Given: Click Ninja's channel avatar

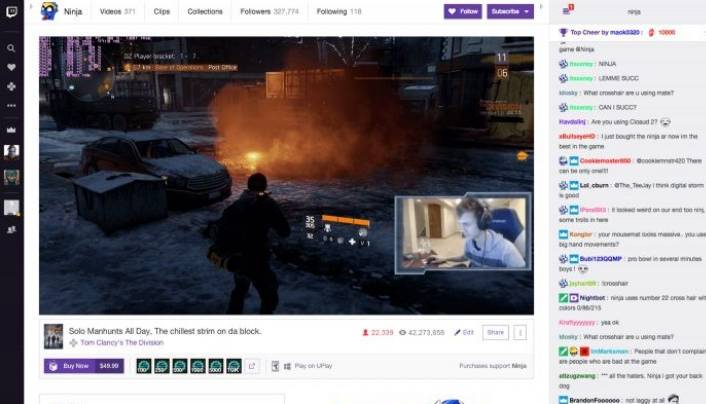Looking at the screenshot, I should (x=49, y=11).
